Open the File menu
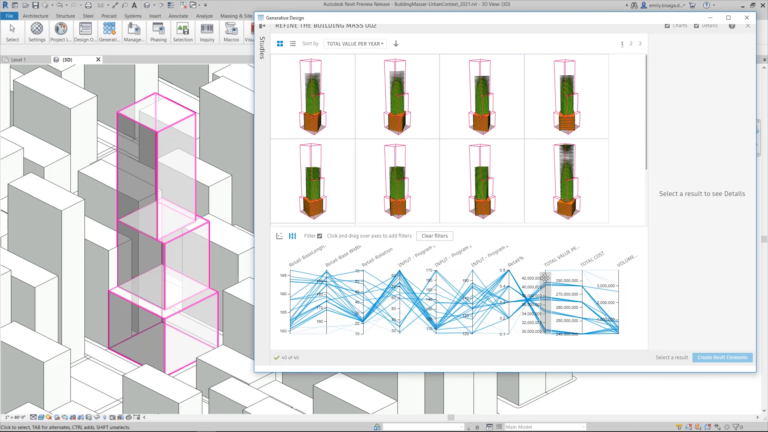 tap(9, 16)
